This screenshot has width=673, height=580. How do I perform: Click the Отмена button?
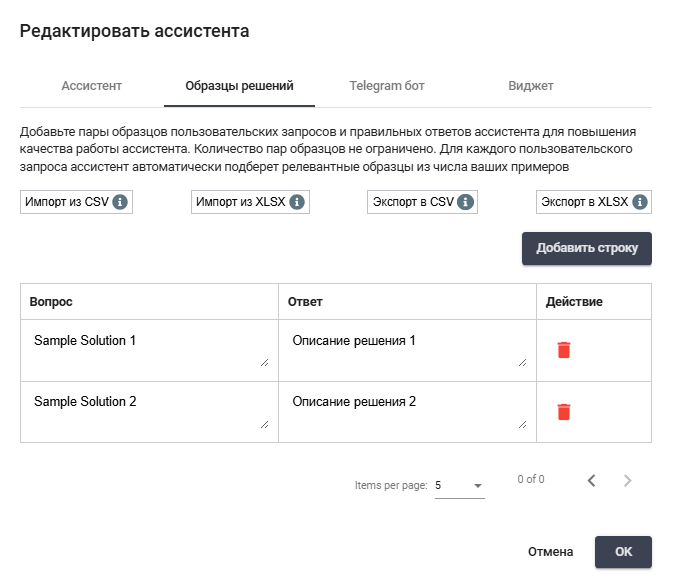[550, 552]
